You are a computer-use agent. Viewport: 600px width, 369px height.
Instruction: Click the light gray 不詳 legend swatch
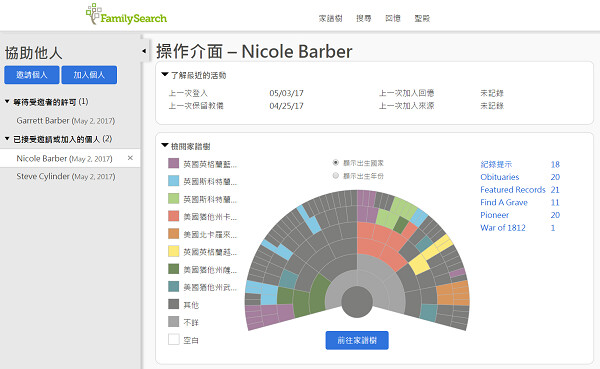point(174,322)
